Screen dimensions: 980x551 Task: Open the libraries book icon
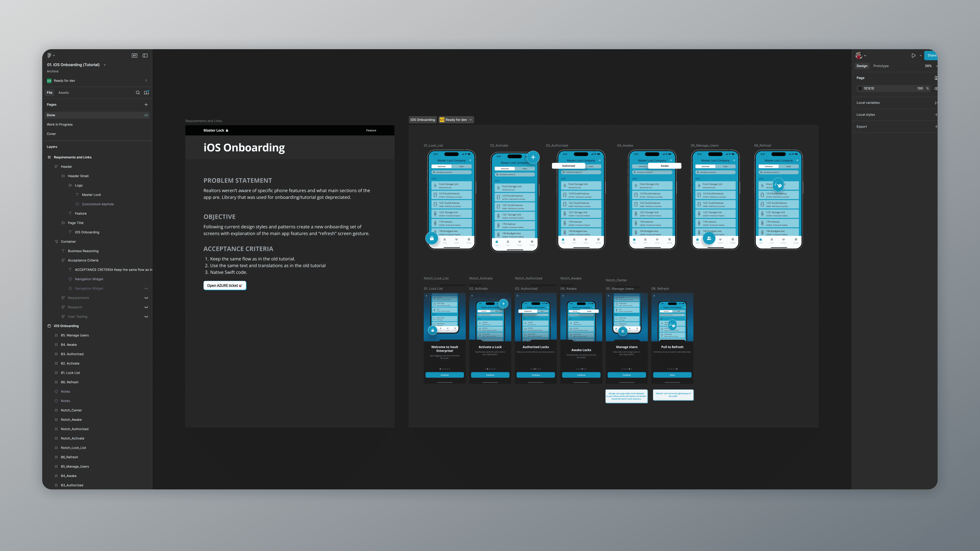(x=146, y=93)
